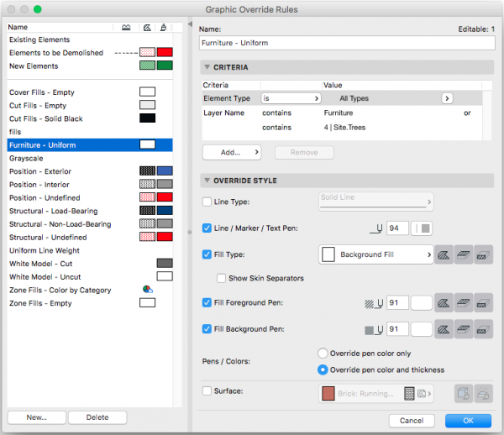Click the New... button
Viewport: 504px width, 435px height.
tap(37, 417)
